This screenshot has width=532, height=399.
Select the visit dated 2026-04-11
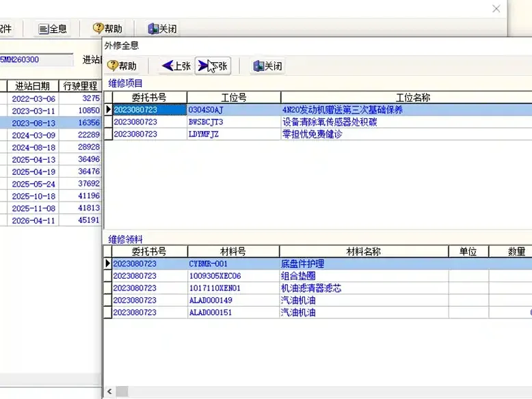(34, 221)
